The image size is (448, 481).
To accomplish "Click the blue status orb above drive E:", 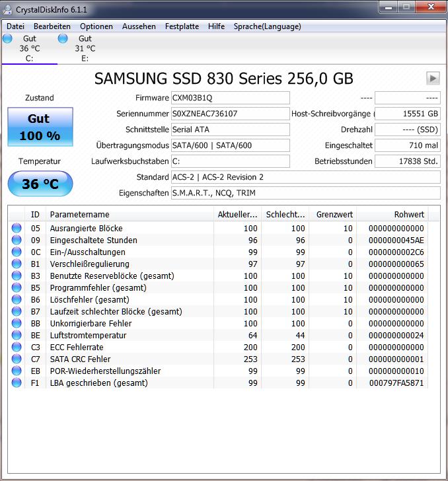I will pyautogui.click(x=63, y=38).
